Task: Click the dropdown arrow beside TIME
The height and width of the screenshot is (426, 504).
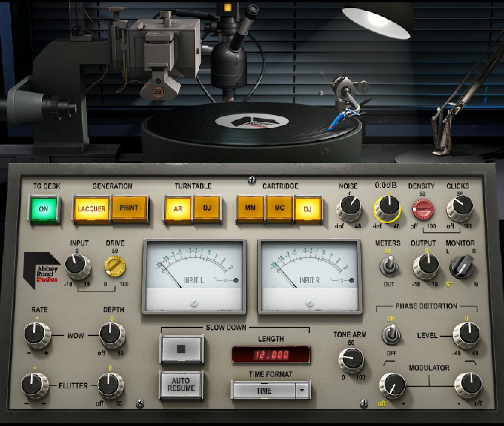Action: click(302, 391)
